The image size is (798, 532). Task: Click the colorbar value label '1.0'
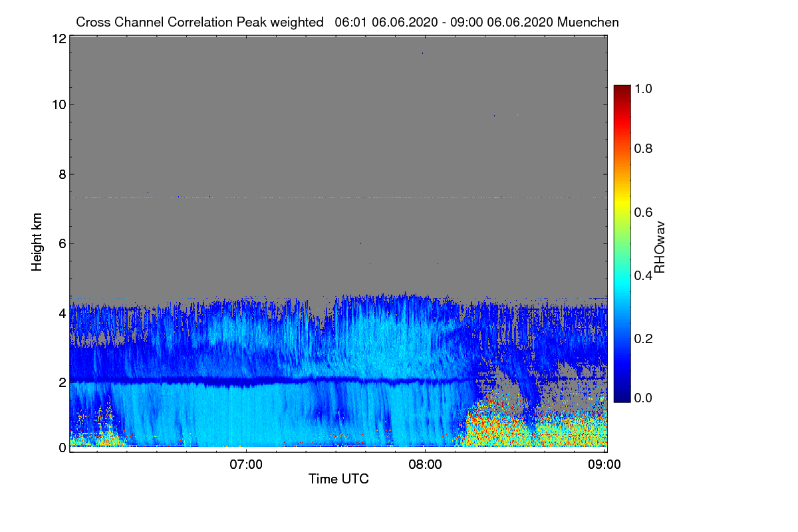tap(643, 88)
